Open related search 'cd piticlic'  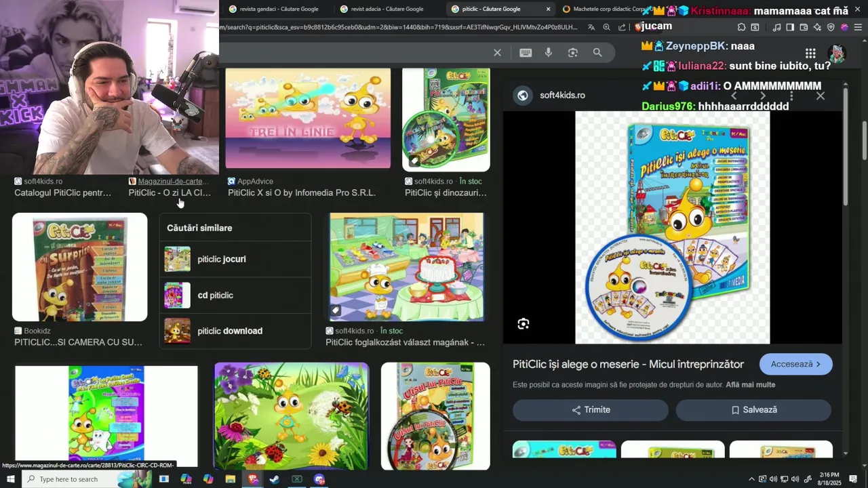(235, 296)
